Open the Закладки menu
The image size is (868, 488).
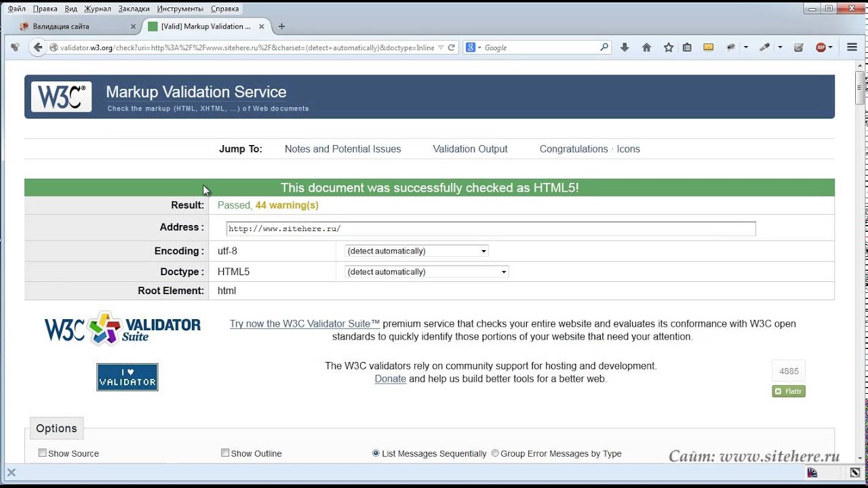[134, 9]
